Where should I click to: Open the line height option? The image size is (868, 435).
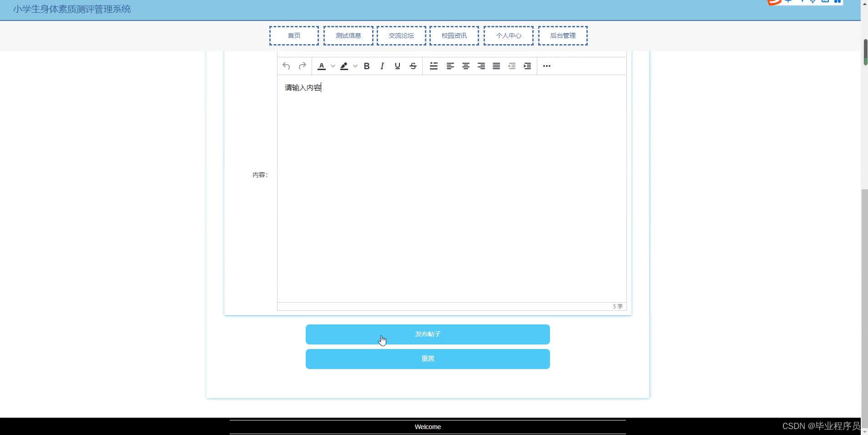tap(434, 66)
